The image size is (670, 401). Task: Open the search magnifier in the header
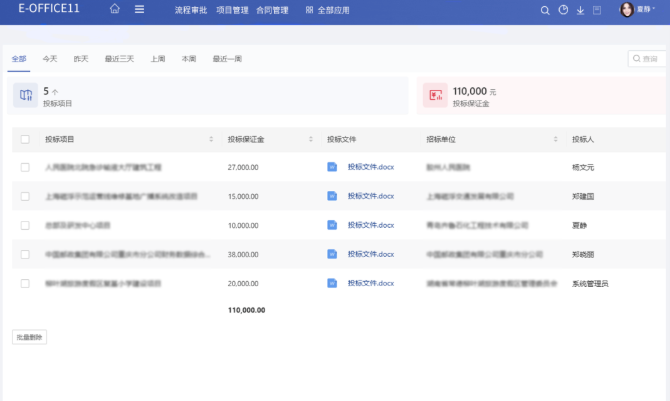(x=545, y=10)
